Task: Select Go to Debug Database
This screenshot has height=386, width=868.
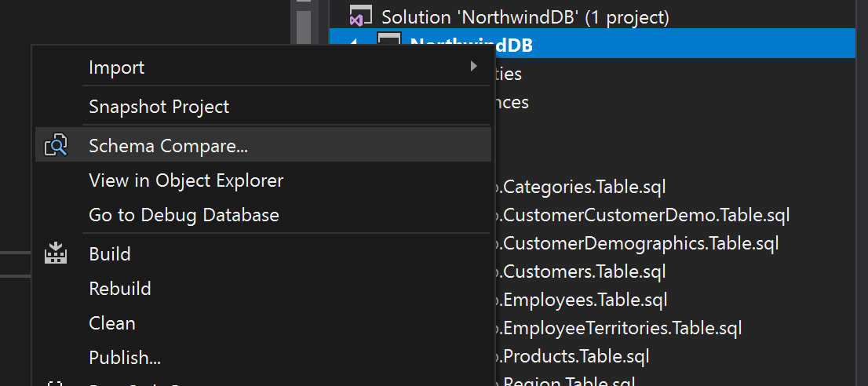Action: pos(263,214)
